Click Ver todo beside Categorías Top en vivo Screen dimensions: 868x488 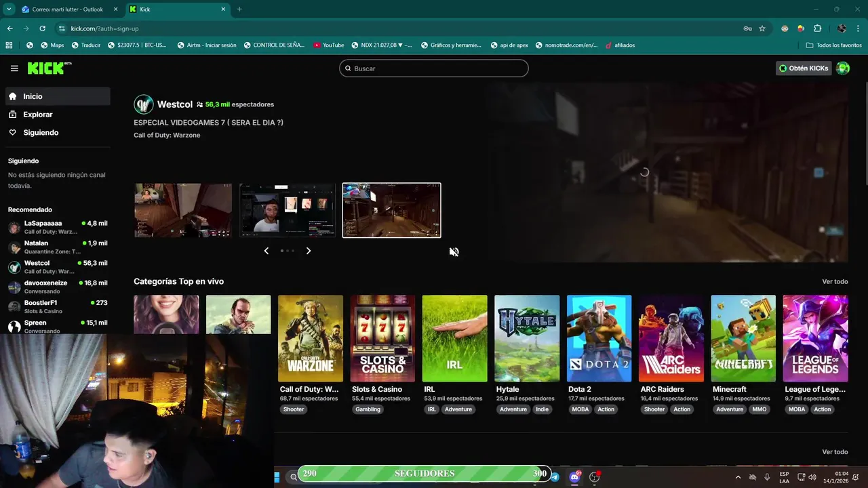click(835, 281)
